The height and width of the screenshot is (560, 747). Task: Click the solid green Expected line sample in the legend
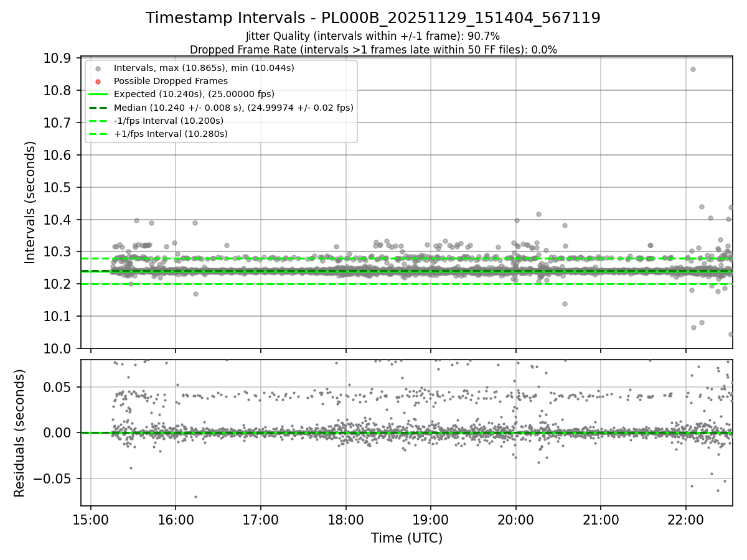pyautogui.click(x=98, y=95)
